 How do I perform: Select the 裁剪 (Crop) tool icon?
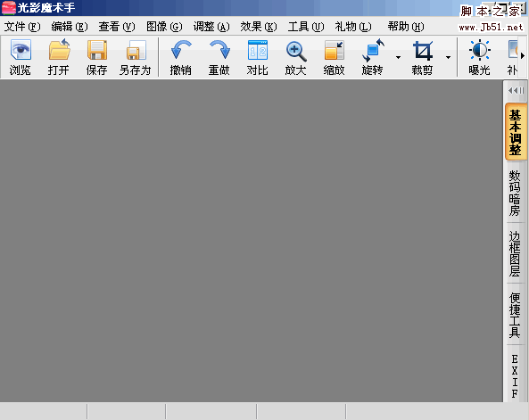tap(423, 50)
